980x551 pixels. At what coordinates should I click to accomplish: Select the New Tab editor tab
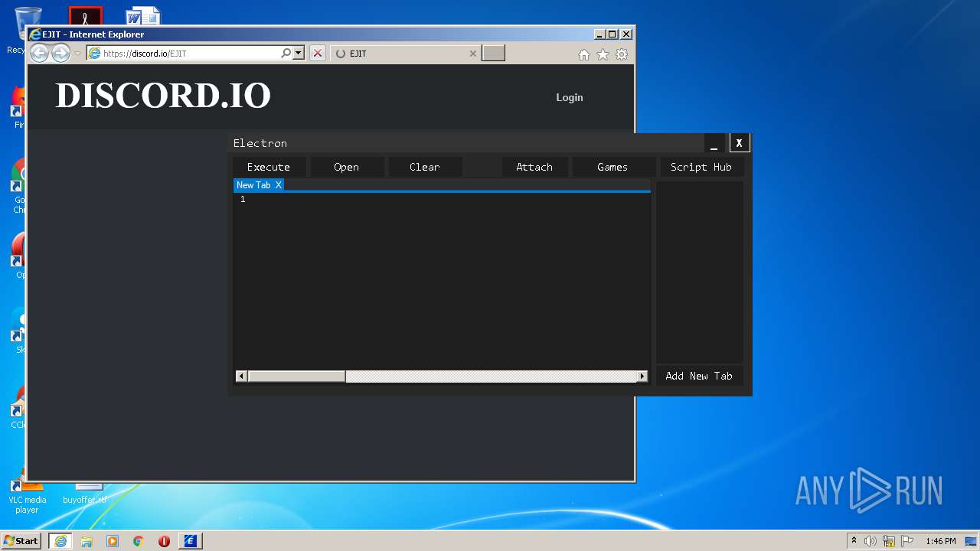pos(253,185)
